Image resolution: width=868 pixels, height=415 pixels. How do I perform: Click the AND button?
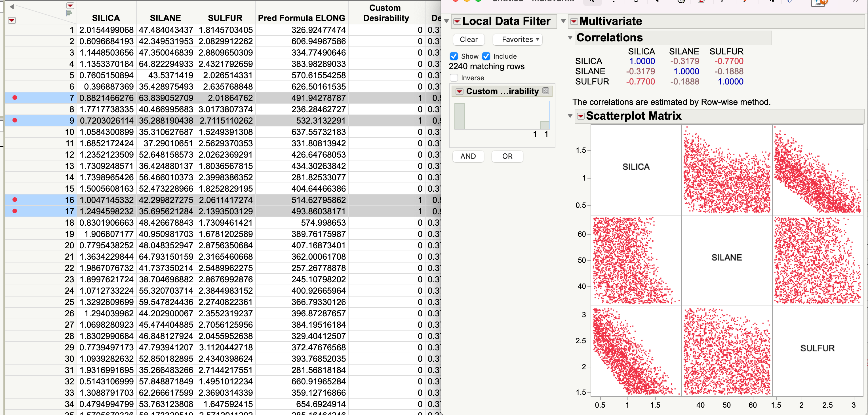[x=468, y=156]
